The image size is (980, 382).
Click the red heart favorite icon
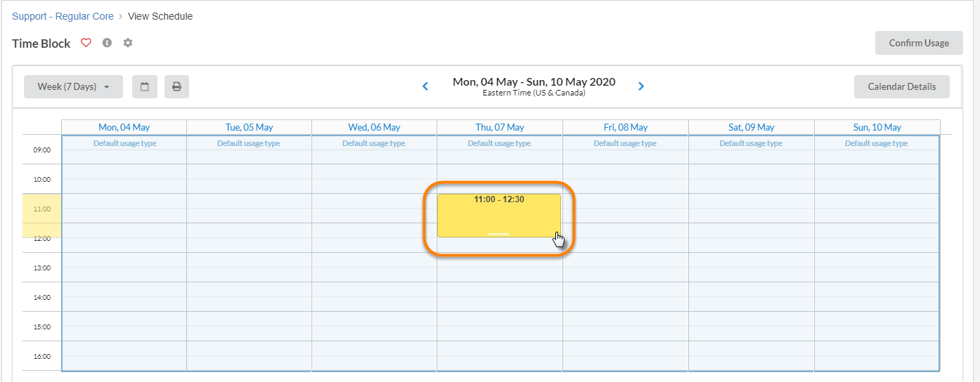tap(86, 43)
